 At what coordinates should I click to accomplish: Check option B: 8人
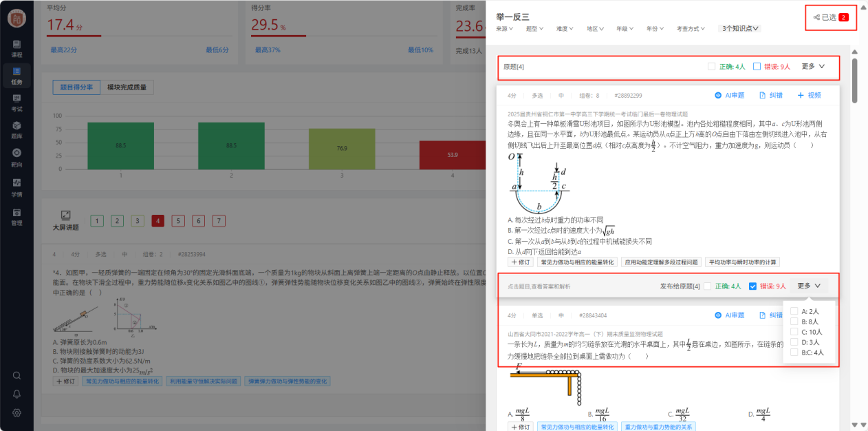(x=794, y=322)
